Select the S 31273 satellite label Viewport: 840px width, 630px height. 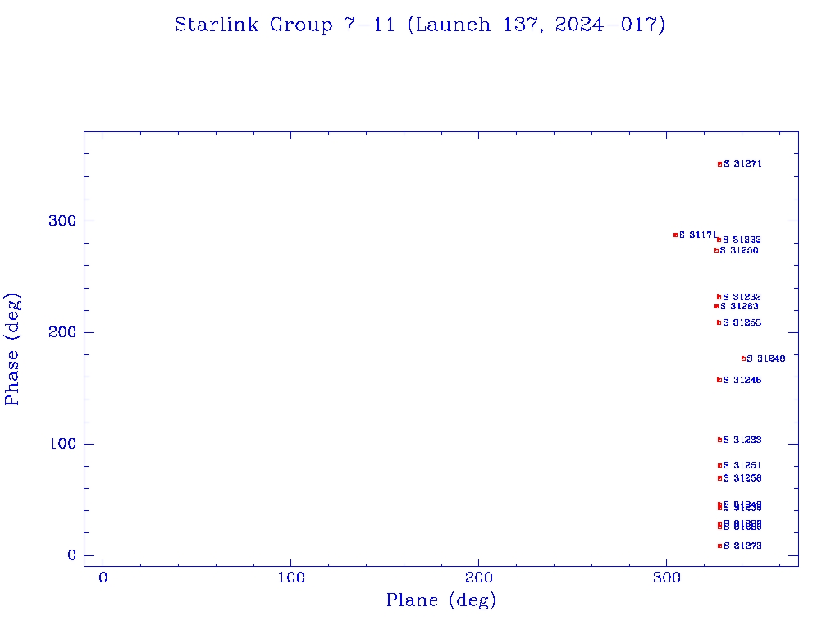click(x=742, y=546)
